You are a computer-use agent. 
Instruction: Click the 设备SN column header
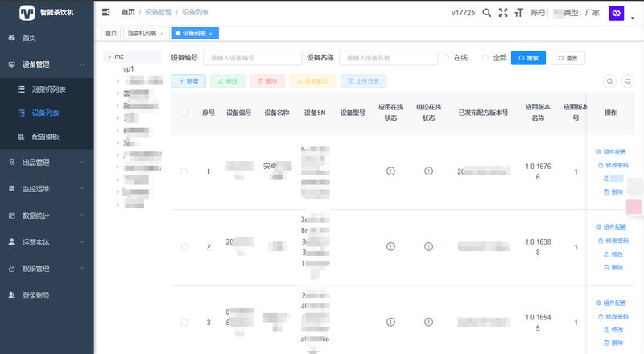click(315, 113)
